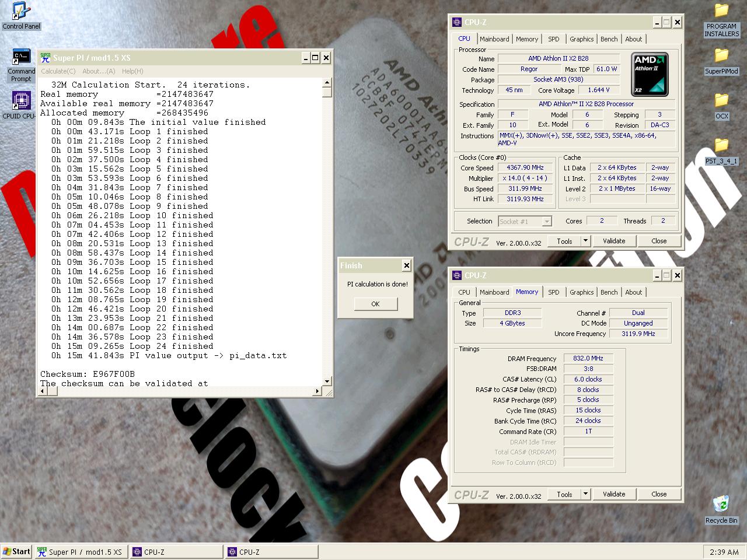The width and height of the screenshot is (747, 560).
Task: Open the OCX folder on desktop
Action: [x=721, y=106]
